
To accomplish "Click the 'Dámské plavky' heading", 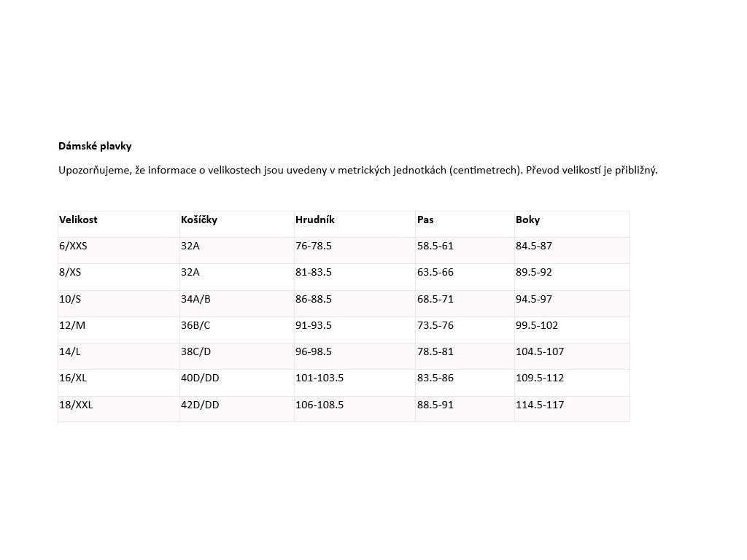I will click(95, 147).
